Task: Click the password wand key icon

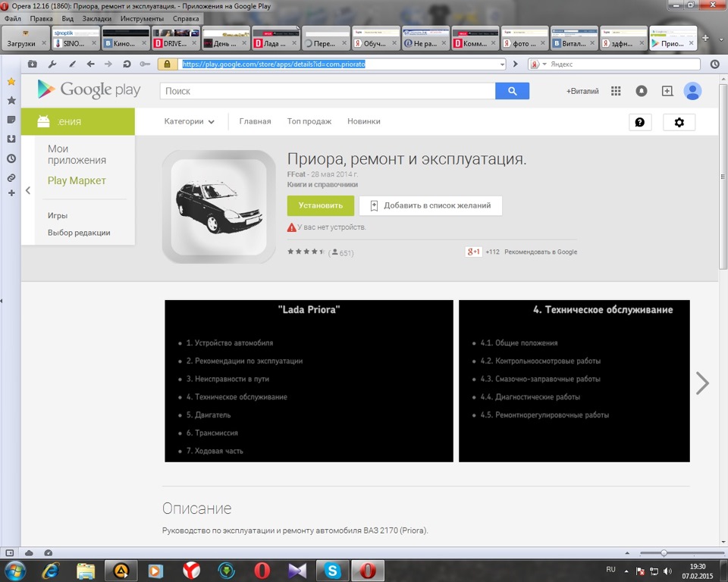Action: [x=145, y=64]
